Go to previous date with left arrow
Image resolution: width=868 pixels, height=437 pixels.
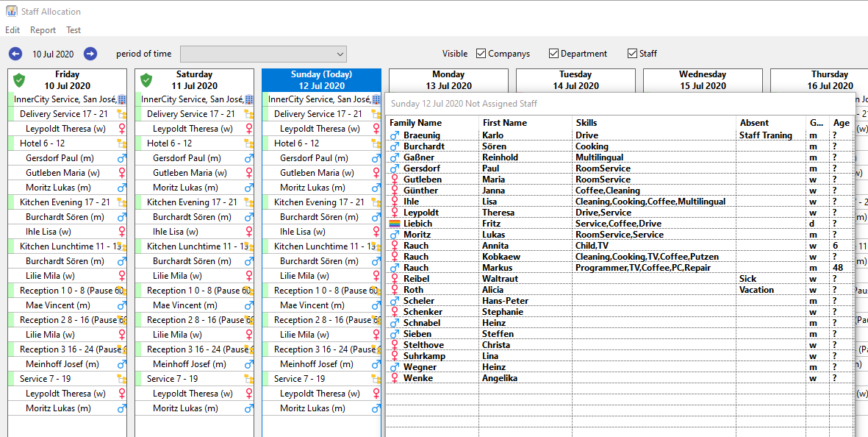[x=15, y=54]
